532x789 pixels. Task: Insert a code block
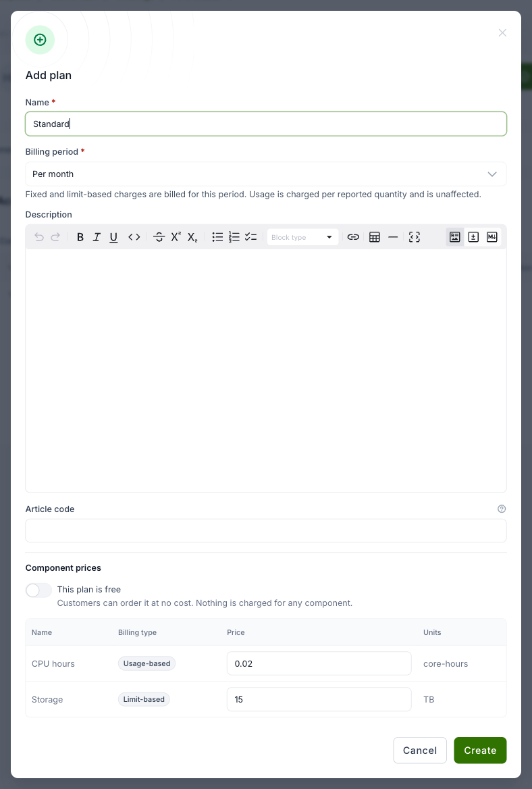point(415,237)
